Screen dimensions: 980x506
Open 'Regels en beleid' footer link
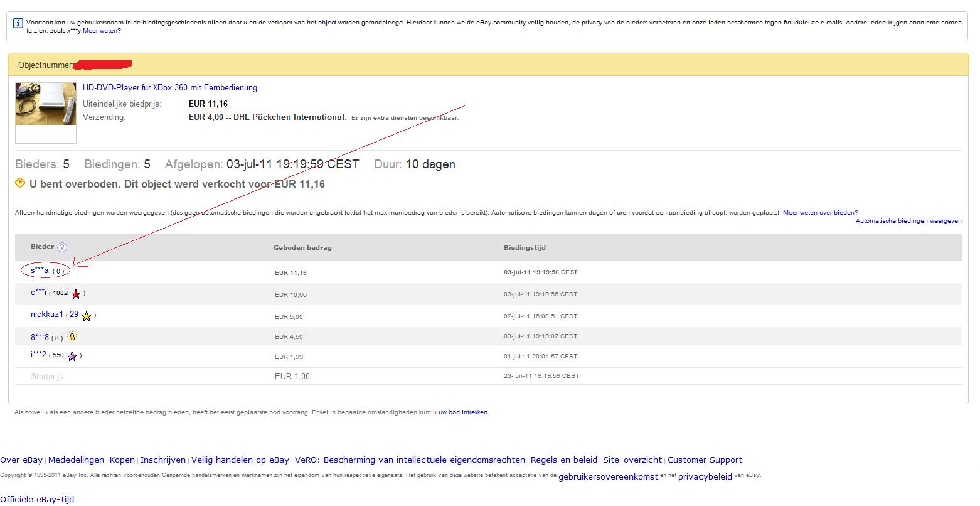pos(565,460)
